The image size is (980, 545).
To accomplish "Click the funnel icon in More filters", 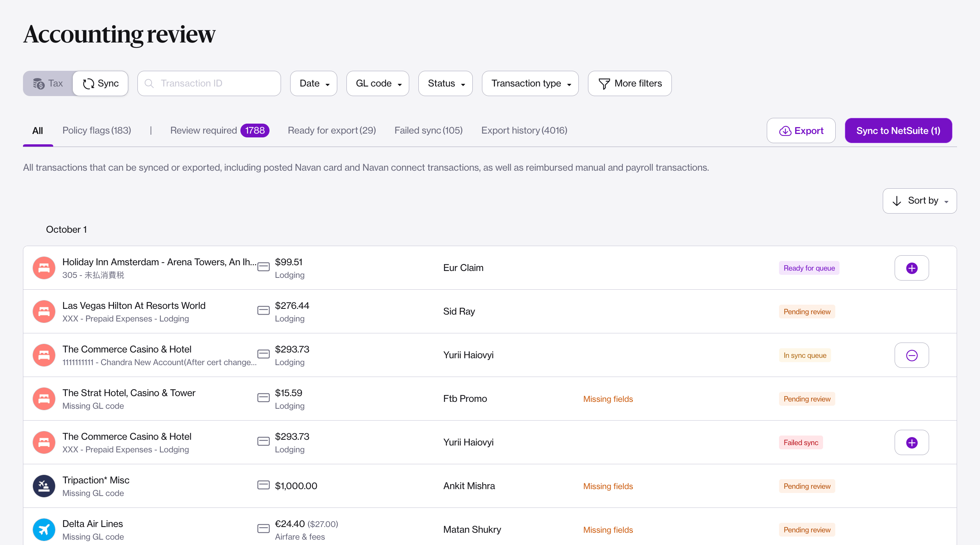I will (604, 83).
